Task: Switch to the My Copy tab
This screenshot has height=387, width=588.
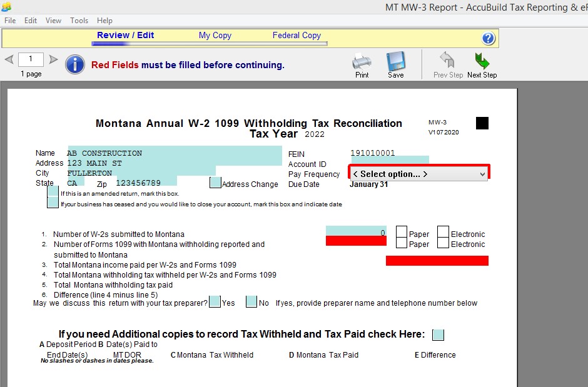Action: click(x=215, y=35)
